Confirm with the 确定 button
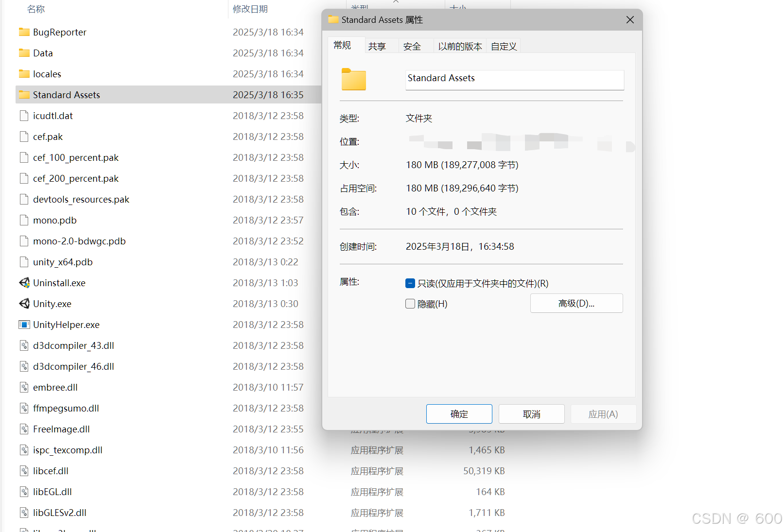Viewport: 784px width, 532px height. pos(459,414)
